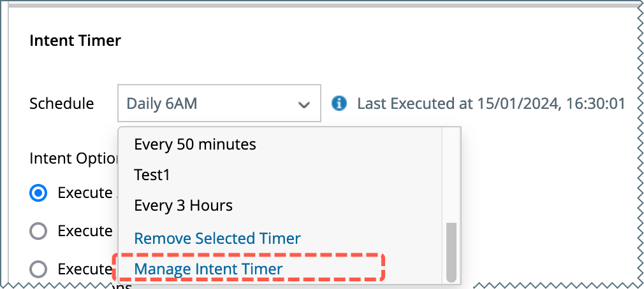Click the Daily 6AM value in Schedule box
This screenshot has width=644, height=289.
[162, 103]
